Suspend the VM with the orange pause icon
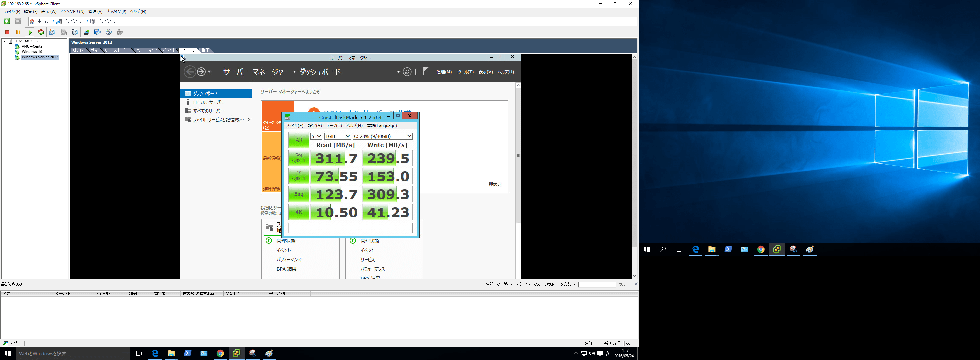Image resolution: width=980 pixels, height=360 pixels. 18,32
